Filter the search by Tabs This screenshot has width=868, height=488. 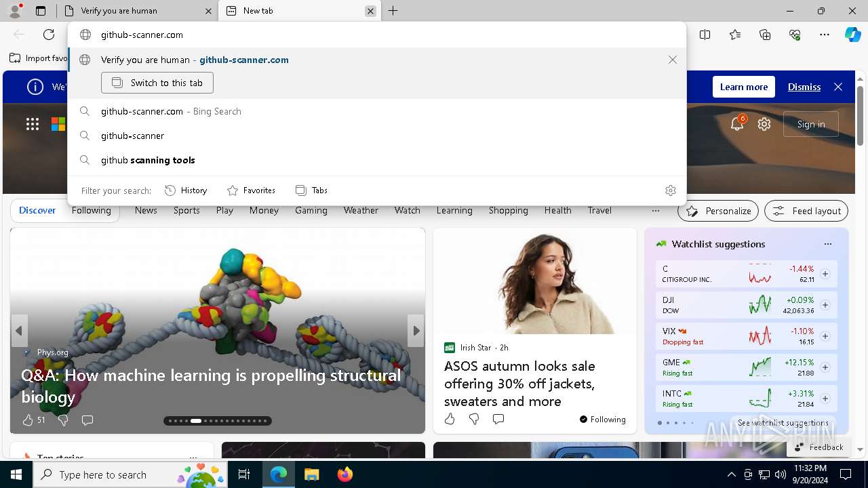click(x=312, y=190)
